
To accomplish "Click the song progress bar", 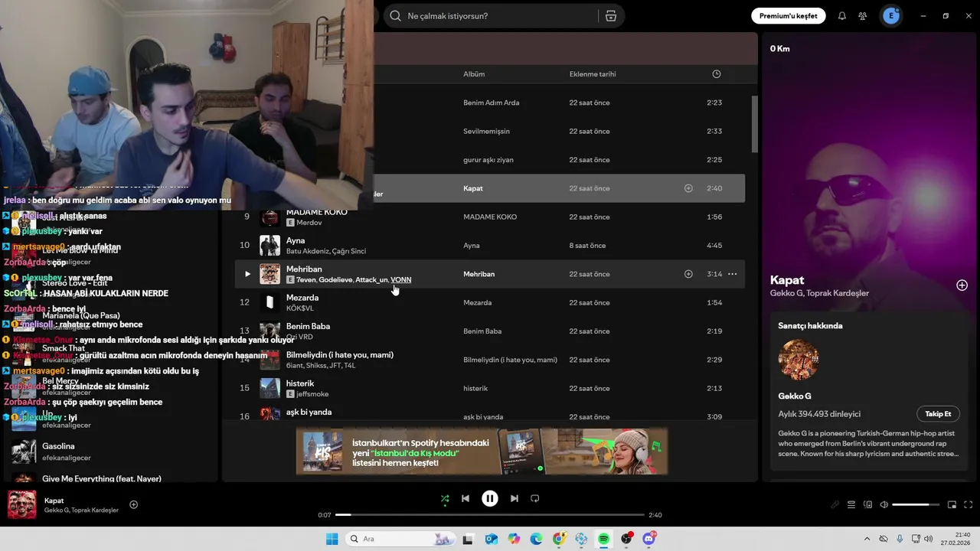I will (490, 515).
